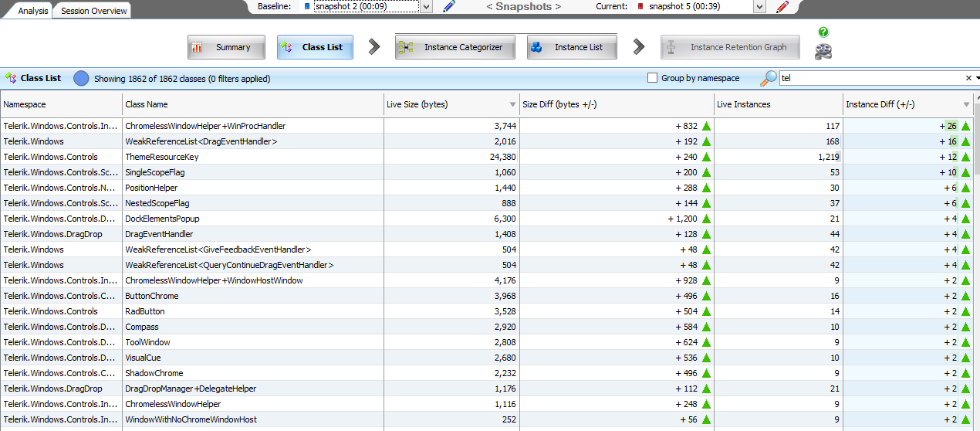The image size is (980, 431).
Task: Click the 24,380 live size cell
Action: [x=452, y=157]
